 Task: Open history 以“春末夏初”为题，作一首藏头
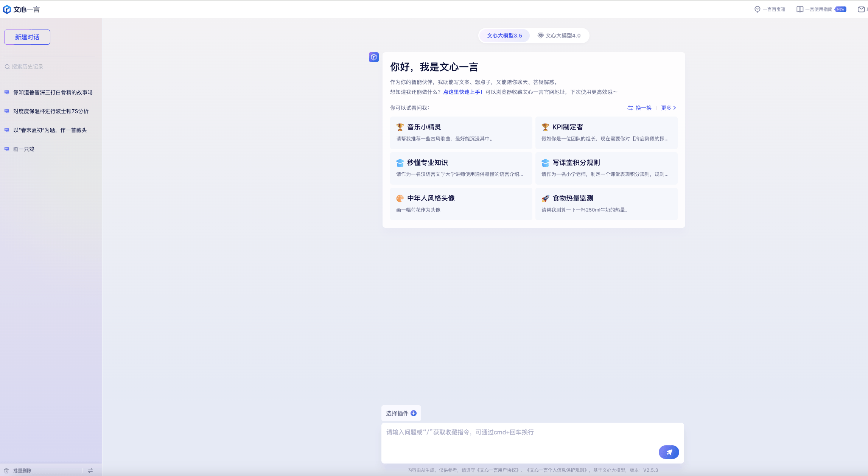coord(50,130)
